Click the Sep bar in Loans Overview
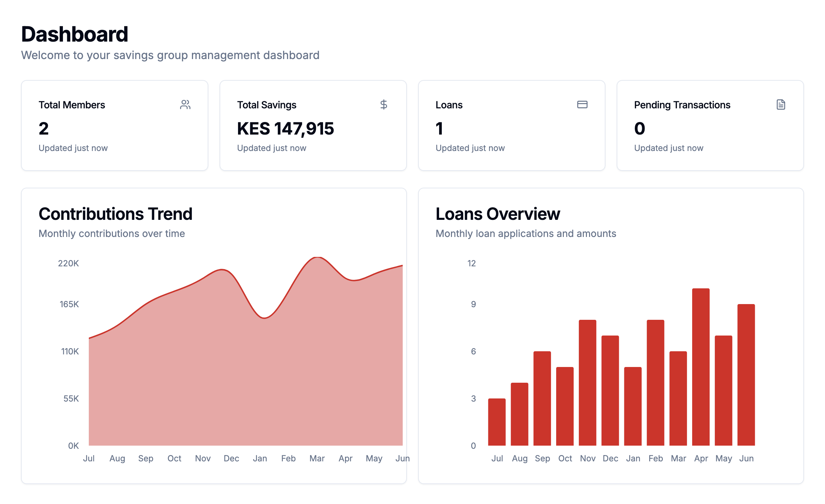The height and width of the screenshot is (504, 825). point(542,398)
